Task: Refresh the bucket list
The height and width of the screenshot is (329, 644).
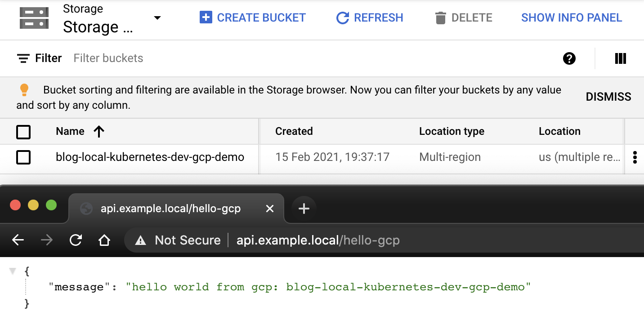Action: [370, 18]
